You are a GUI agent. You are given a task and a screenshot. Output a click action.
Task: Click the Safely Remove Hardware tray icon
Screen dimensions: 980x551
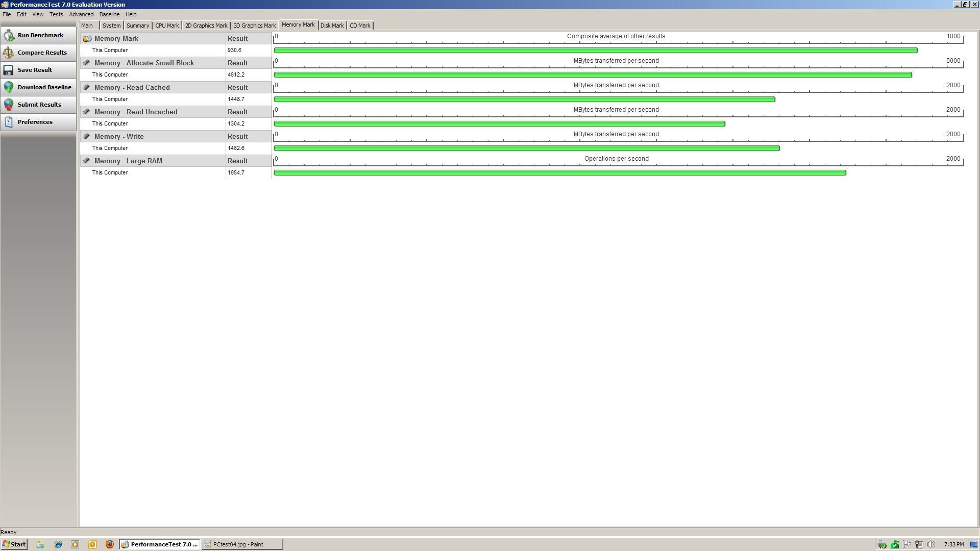click(882, 544)
